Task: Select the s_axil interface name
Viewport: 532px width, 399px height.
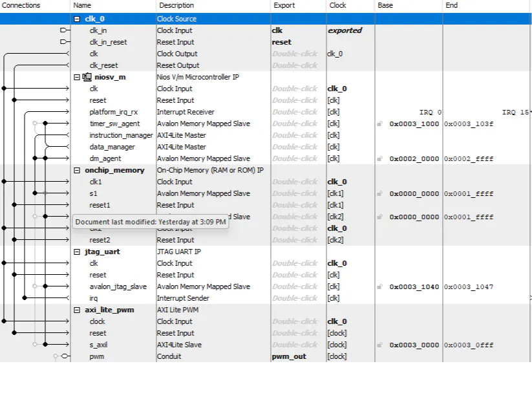Action: (98, 345)
